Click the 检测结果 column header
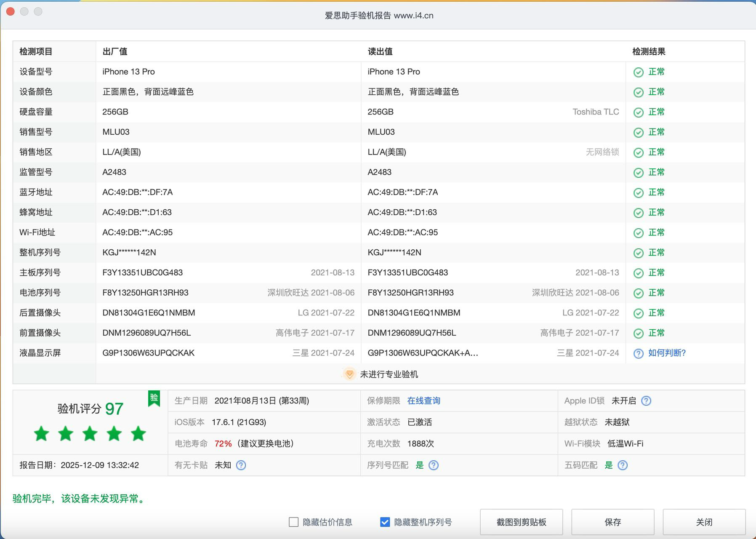This screenshot has height=539, width=756. pos(649,51)
